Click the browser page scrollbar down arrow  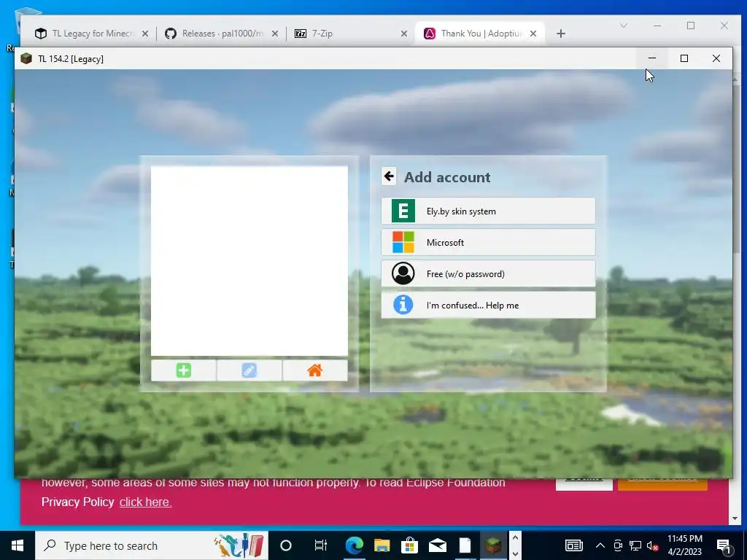point(735,518)
